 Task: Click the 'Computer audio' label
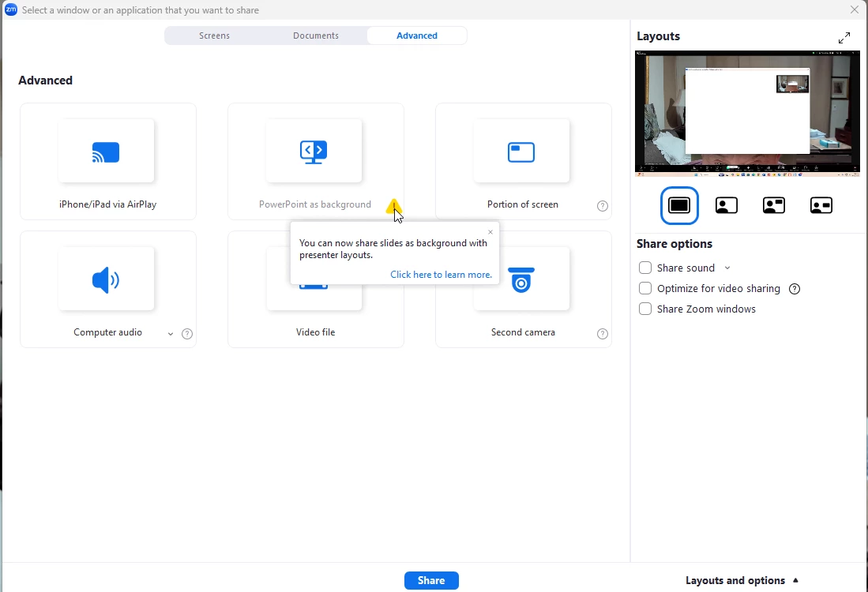tap(108, 332)
